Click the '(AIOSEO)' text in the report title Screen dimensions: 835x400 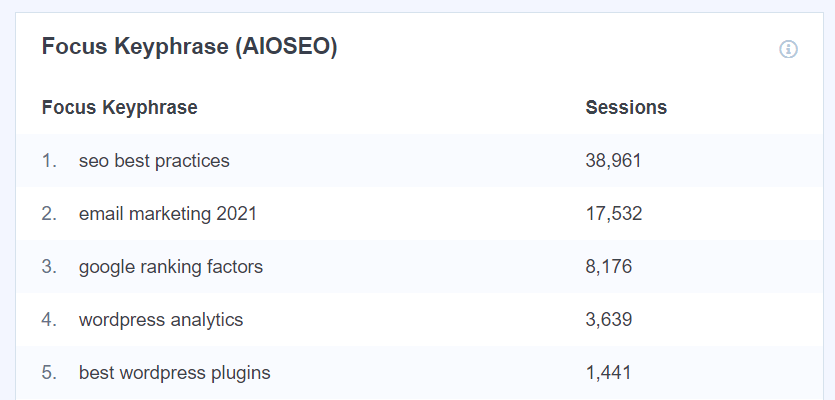[x=285, y=48]
